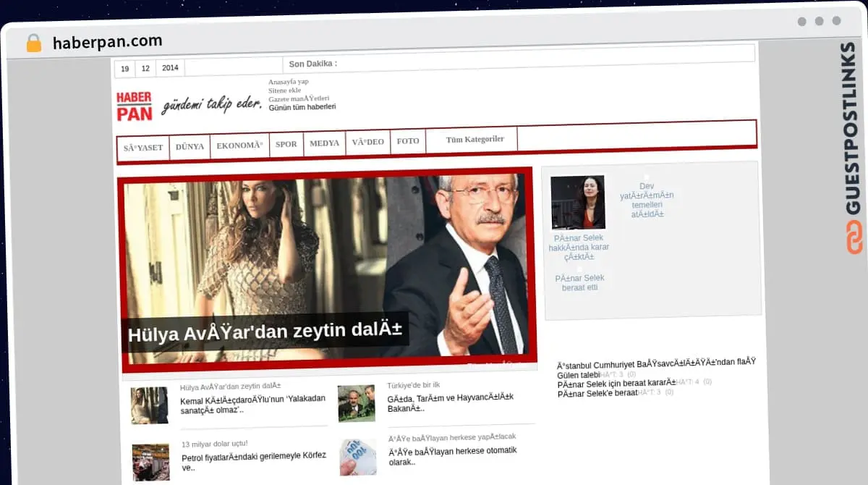Click the haberpan.com address bar text
Viewport: 868px width, 485px height.
click(x=107, y=42)
